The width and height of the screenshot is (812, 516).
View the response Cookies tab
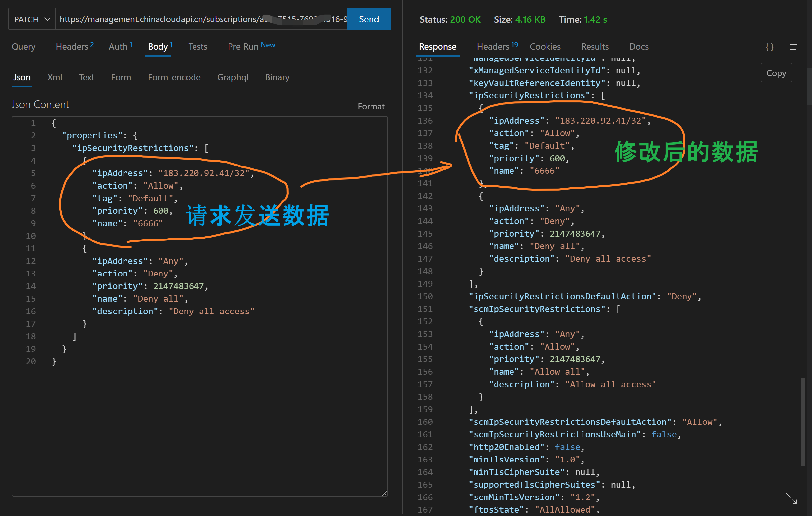(x=545, y=47)
